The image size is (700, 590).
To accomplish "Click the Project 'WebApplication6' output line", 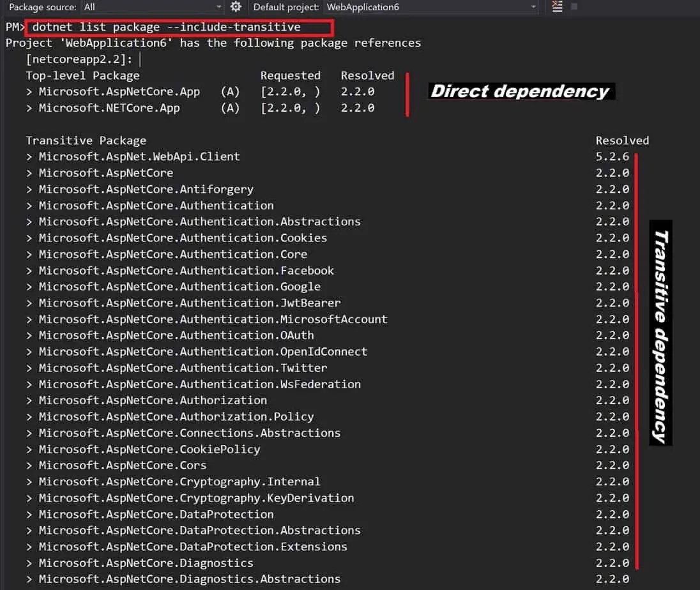I will point(213,43).
